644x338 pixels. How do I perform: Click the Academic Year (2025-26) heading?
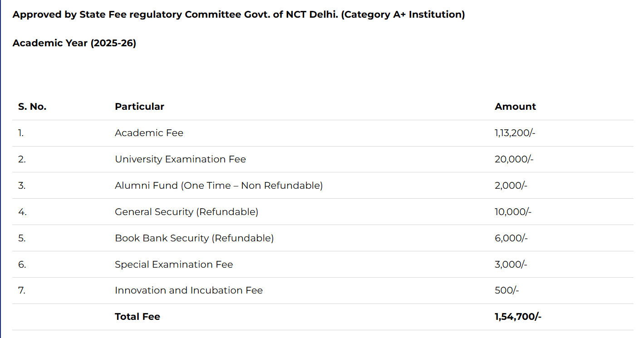coord(74,43)
